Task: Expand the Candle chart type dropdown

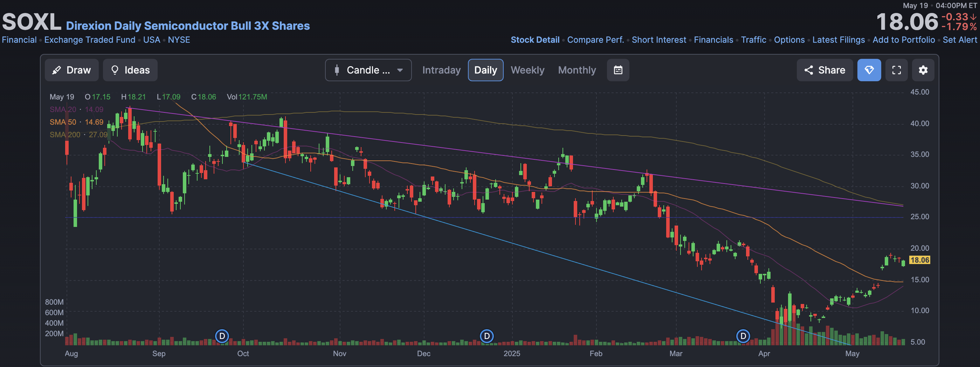Action: pyautogui.click(x=368, y=70)
